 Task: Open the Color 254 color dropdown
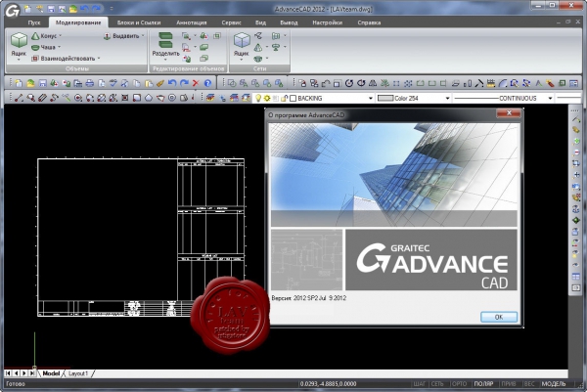tap(447, 99)
